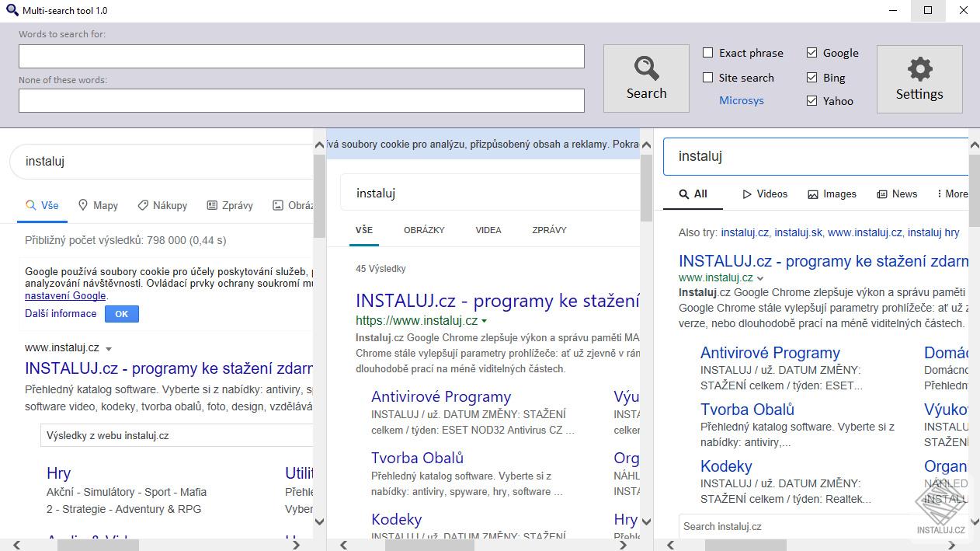Select the Google Vše tab
This screenshot has width=980, height=551.
(42, 205)
